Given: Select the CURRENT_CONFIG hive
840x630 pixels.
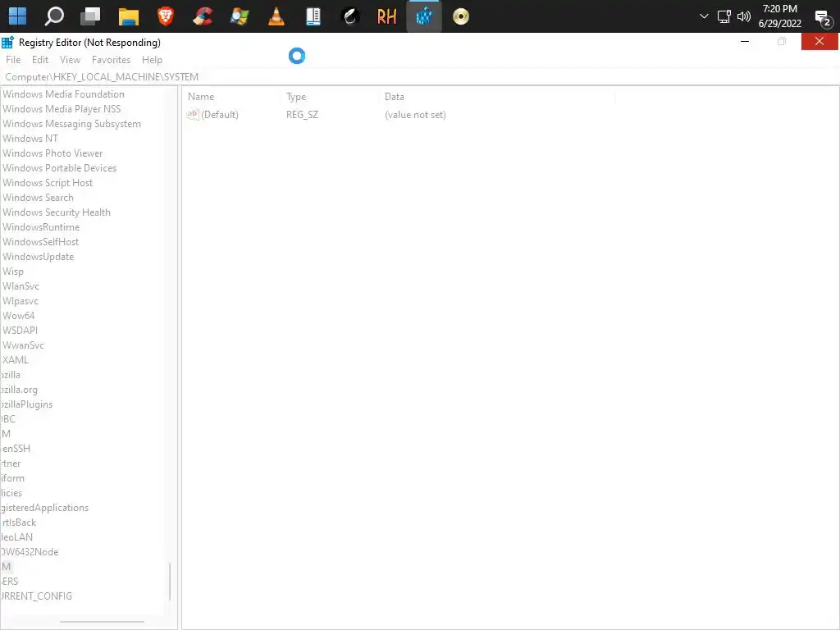Looking at the screenshot, I should pyautogui.click(x=36, y=596).
